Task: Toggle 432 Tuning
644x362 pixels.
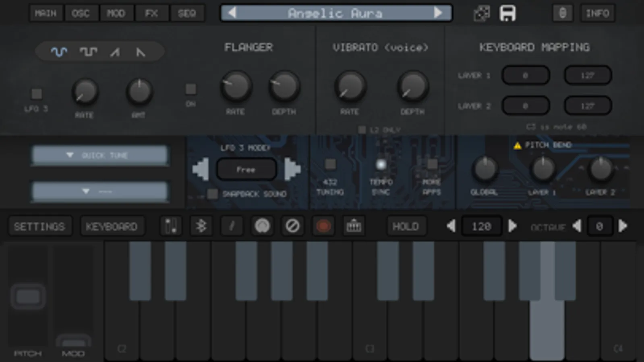Action: coord(330,164)
